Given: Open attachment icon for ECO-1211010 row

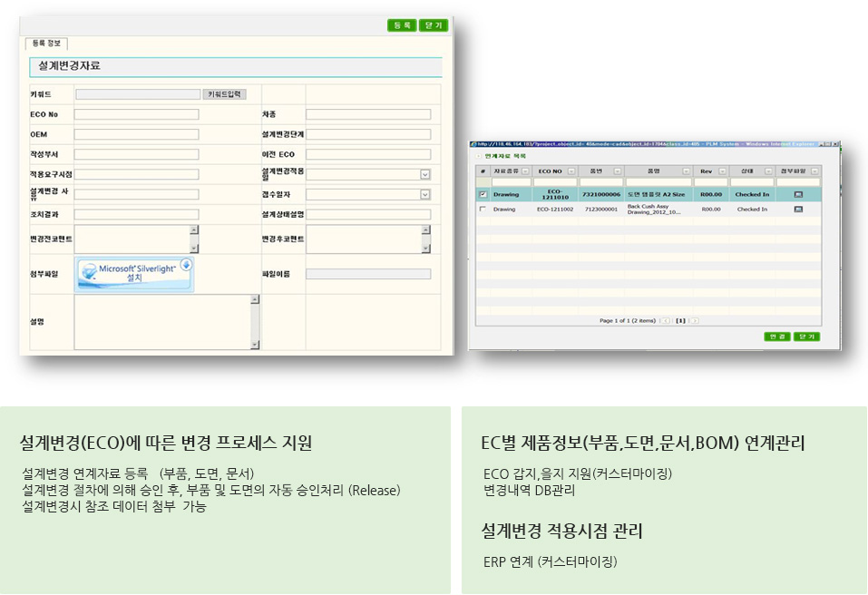Looking at the screenshot, I should tap(798, 194).
